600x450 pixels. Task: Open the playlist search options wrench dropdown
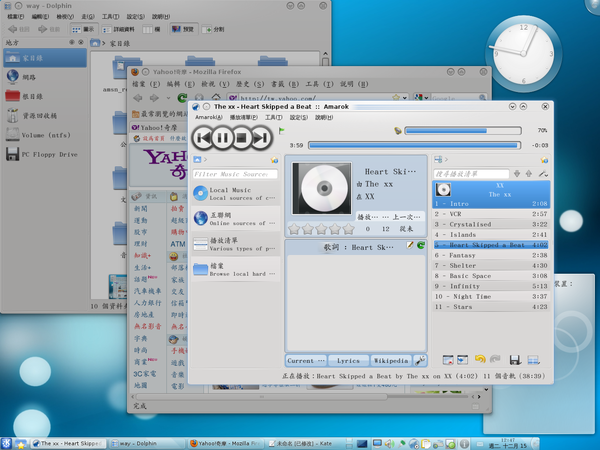(x=543, y=174)
